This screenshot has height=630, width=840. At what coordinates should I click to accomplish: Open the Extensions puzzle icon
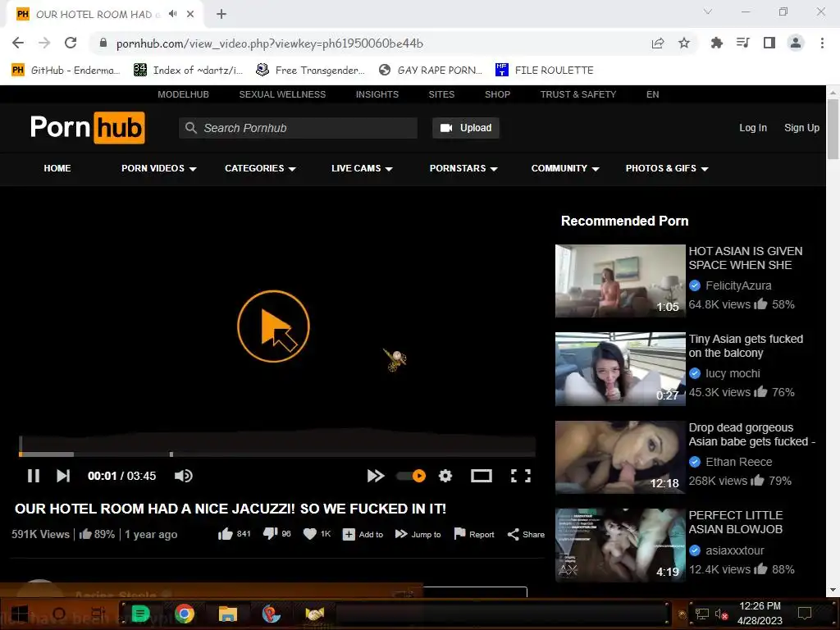716,43
